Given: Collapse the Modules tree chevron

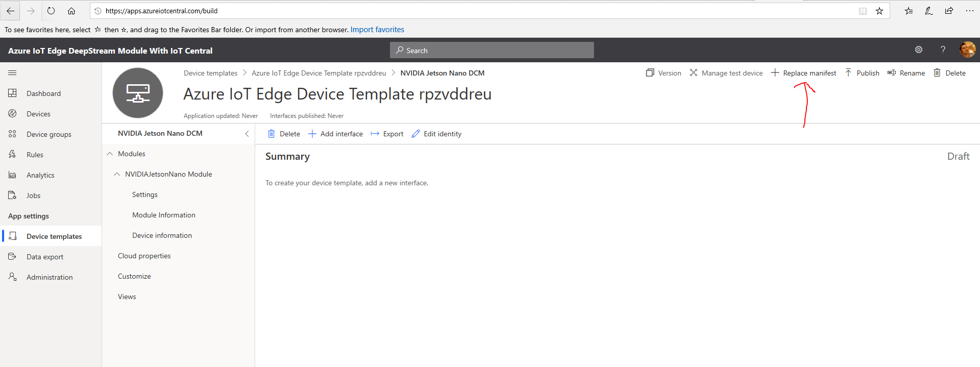Looking at the screenshot, I should pyautogui.click(x=110, y=154).
